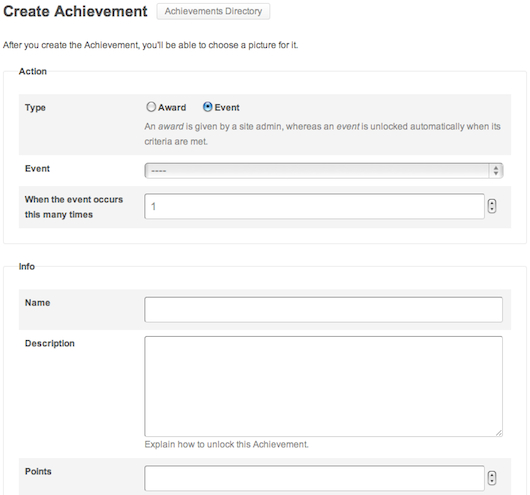The image size is (530, 495).
Task: Click the Info section legend
Action: (27, 266)
